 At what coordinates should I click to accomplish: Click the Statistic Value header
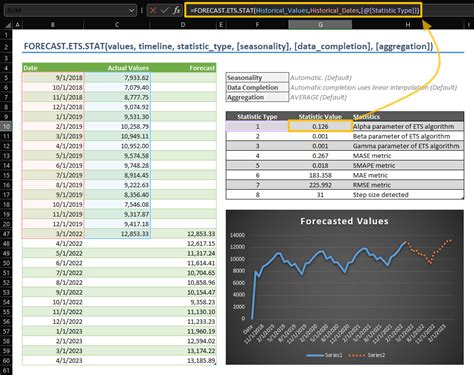click(x=320, y=117)
